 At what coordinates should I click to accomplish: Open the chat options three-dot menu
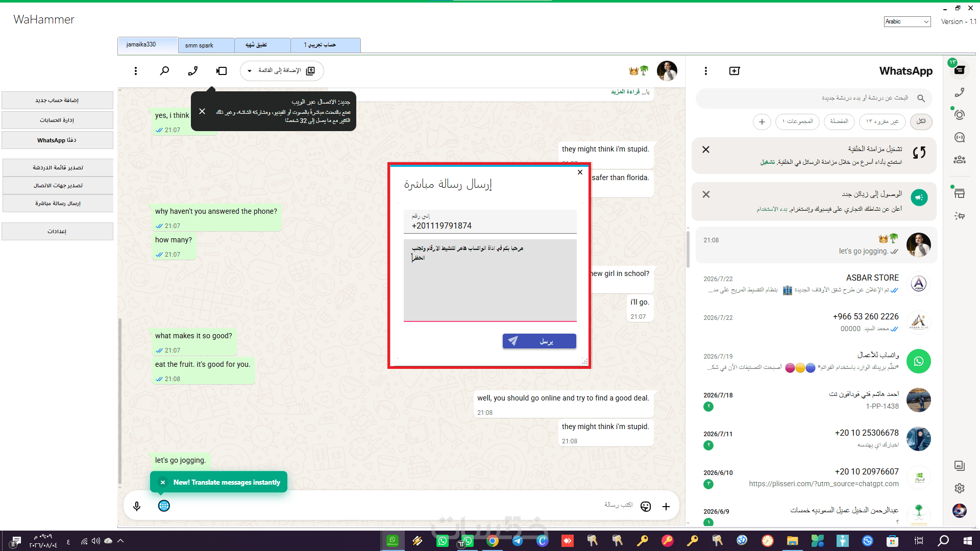point(136,71)
